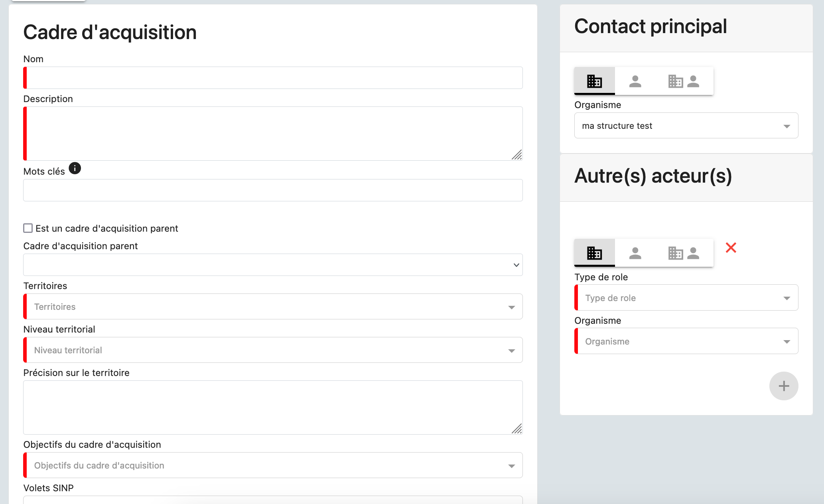Open Organisme dropdown under Autre(s) acteur(s)
824x504 pixels.
(x=686, y=341)
